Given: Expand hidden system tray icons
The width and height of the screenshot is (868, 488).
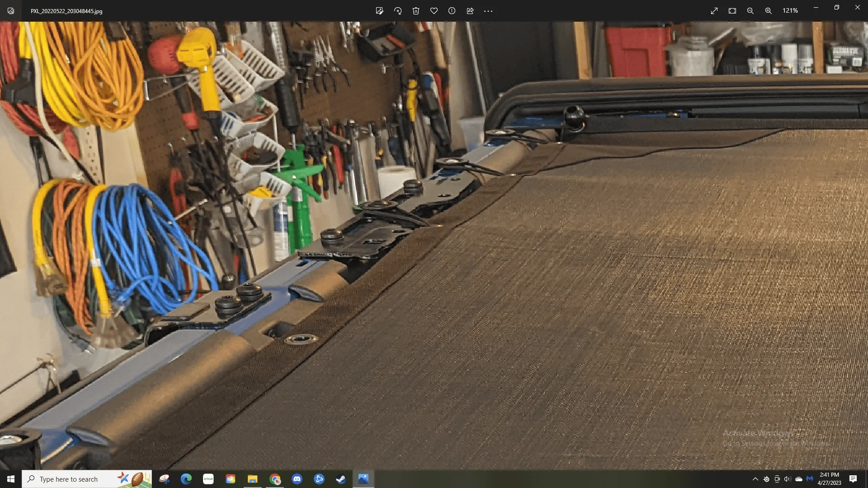Looking at the screenshot, I should (755, 479).
